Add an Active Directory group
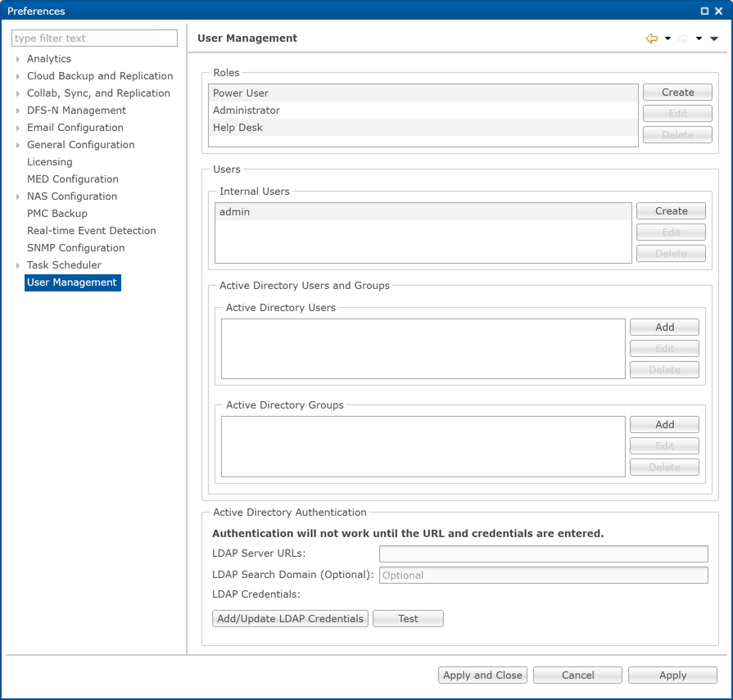The image size is (733, 700). pyautogui.click(x=664, y=424)
